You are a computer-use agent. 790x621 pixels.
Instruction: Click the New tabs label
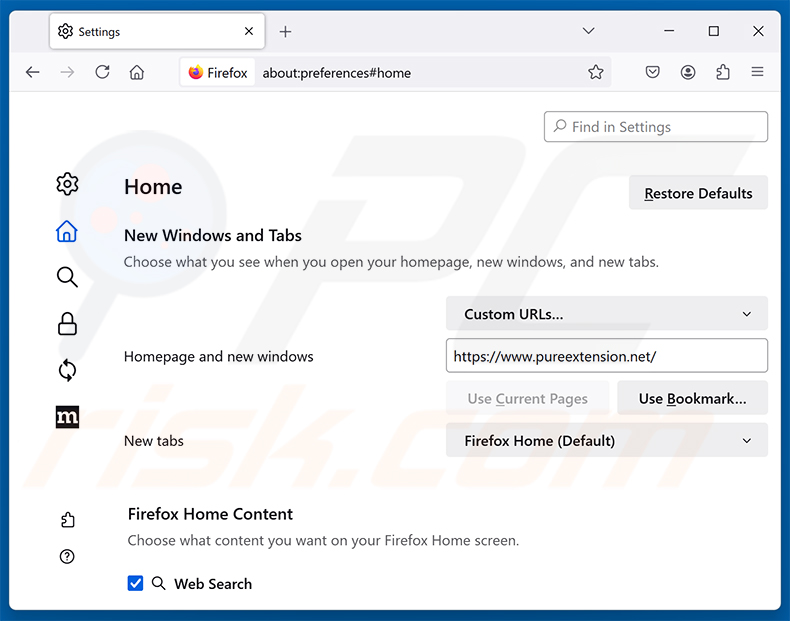tap(154, 441)
